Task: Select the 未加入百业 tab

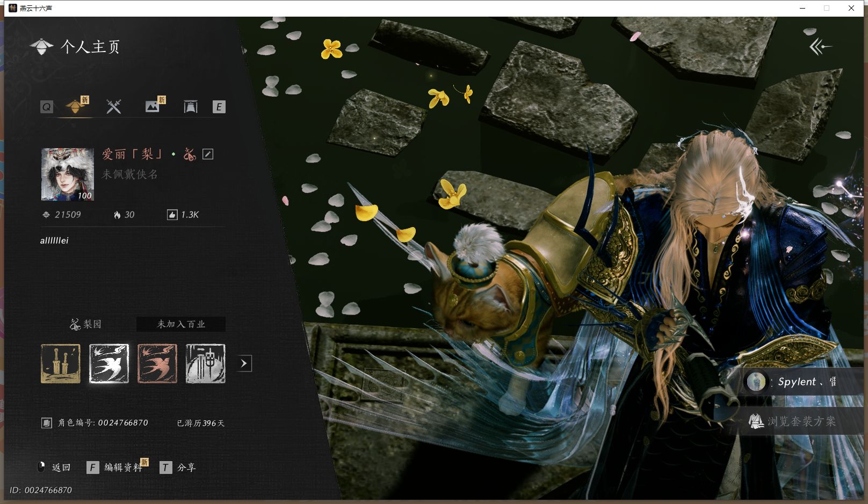Action: [181, 324]
